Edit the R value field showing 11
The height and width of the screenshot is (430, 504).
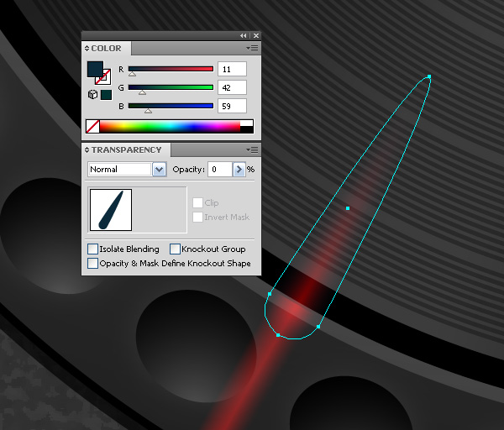click(232, 69)
